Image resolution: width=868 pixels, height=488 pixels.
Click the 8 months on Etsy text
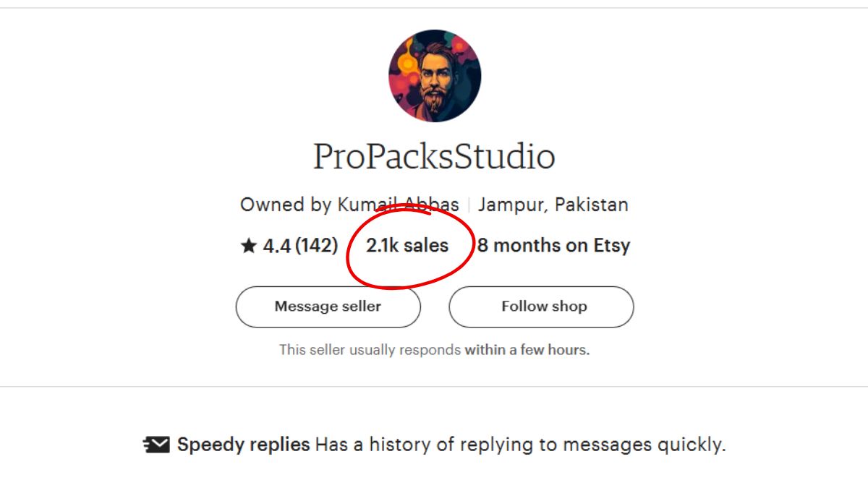[x=553, y=246]
